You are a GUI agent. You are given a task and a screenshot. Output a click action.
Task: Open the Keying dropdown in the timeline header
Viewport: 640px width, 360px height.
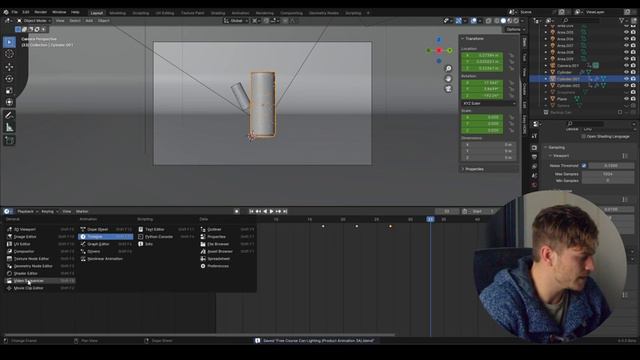49,211
